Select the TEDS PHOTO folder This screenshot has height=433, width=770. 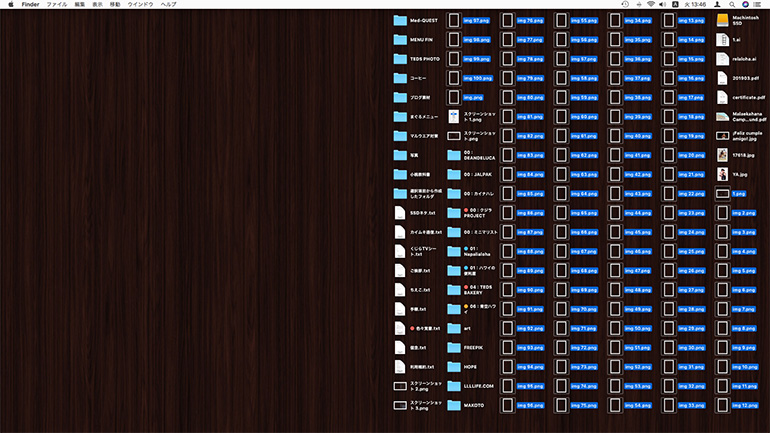pos(401,59)
